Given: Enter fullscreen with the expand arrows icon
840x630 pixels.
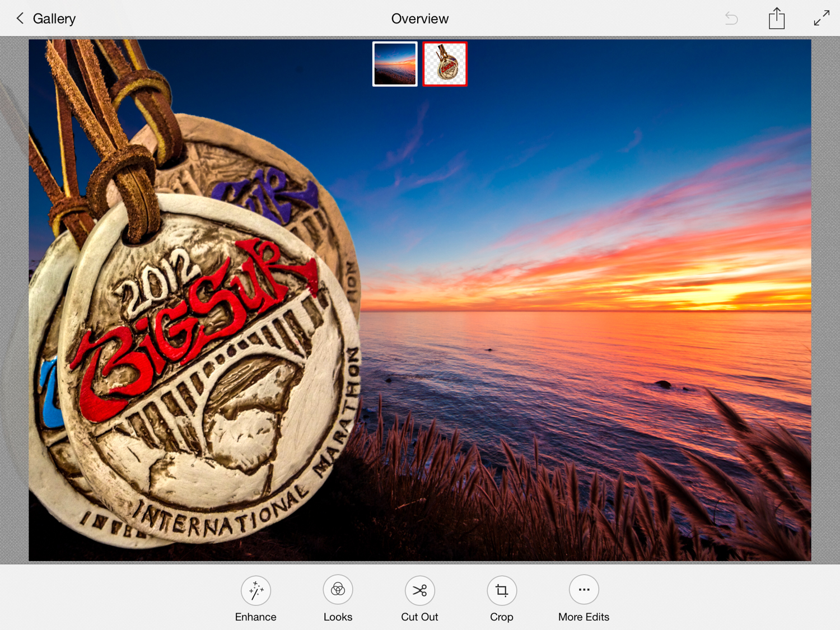Looking at the screenshot, I should [x=822, y=18].
